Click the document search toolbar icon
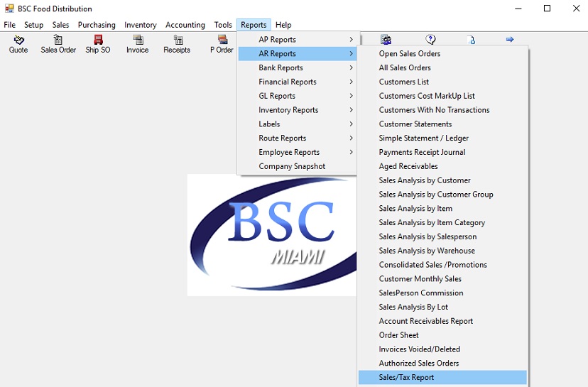 [x=471, y=39]
